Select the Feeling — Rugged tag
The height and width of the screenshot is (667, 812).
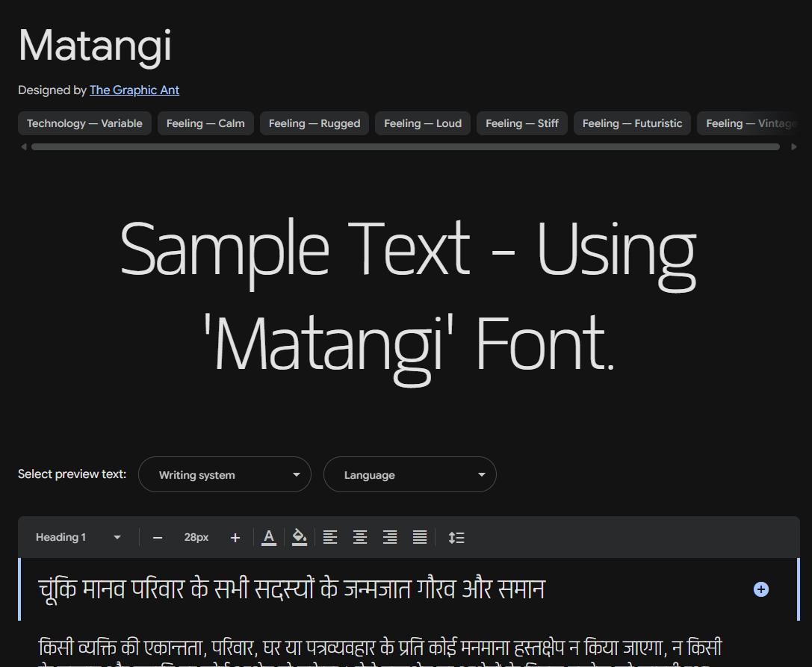[314, 123]
